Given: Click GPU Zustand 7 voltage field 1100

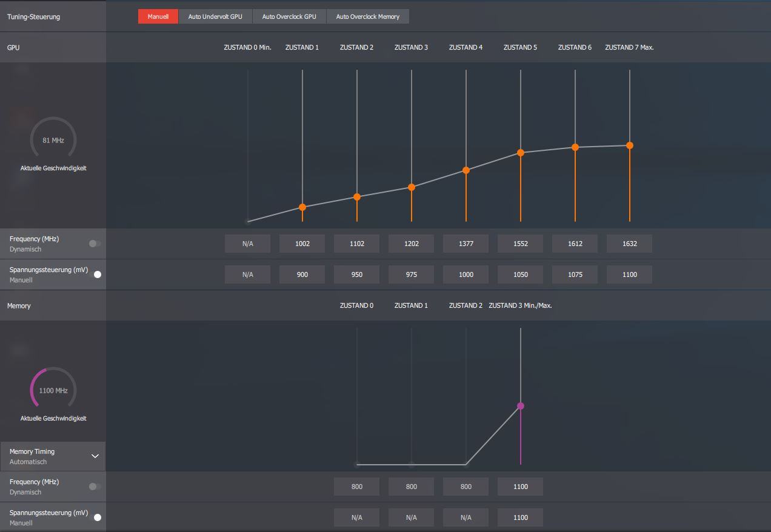Looking at the screenshot, I should tap(630, 274).
